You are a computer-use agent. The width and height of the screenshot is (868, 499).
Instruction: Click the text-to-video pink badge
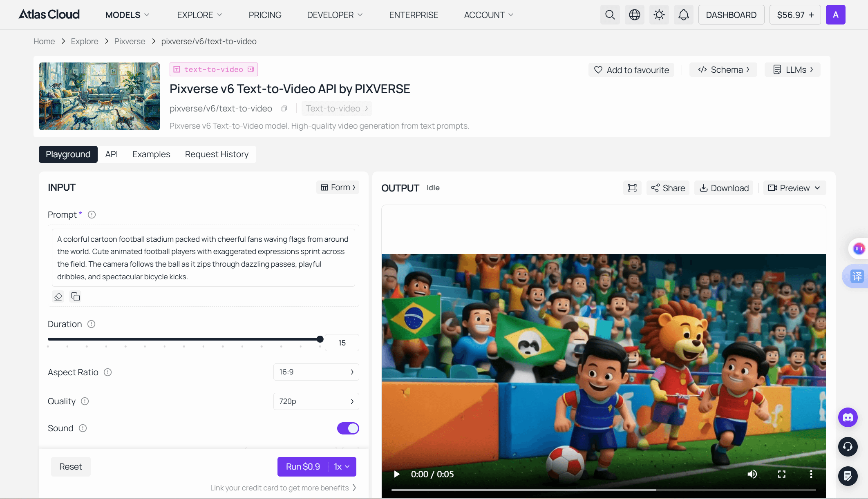(214, 69)
